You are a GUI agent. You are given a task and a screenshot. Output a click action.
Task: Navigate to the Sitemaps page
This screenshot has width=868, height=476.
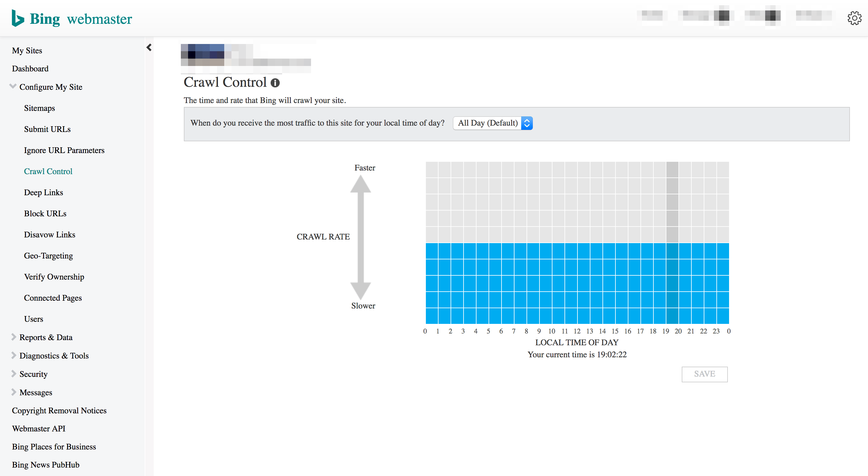tap(39, 108)
